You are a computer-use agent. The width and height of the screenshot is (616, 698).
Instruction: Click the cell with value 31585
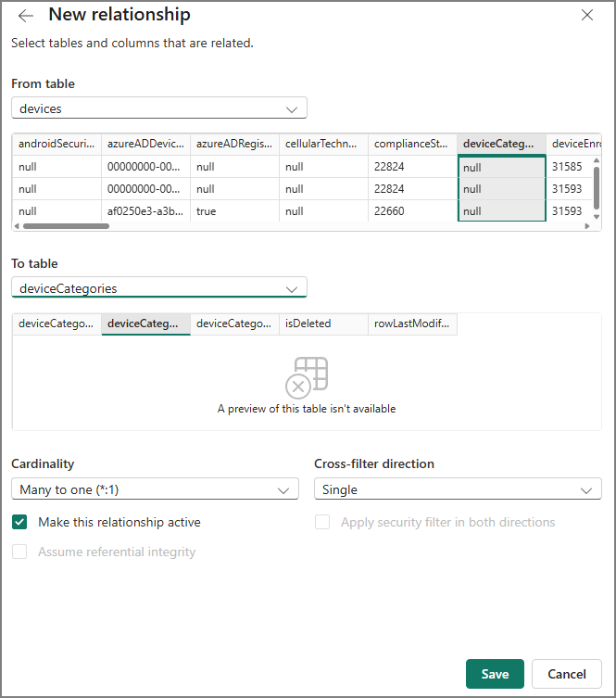570,167
